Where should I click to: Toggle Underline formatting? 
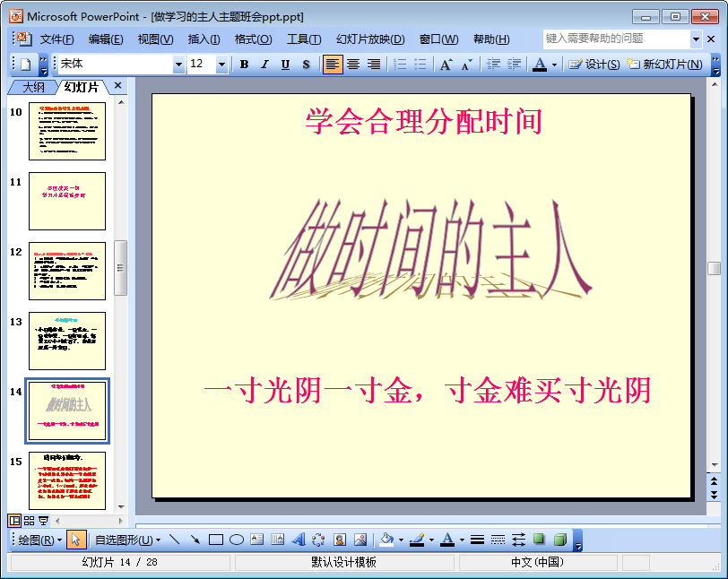pos(285,65)
